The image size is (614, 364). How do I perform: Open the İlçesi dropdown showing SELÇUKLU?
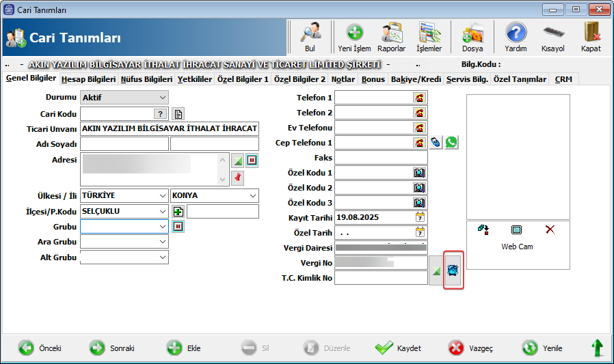(124, 211)
